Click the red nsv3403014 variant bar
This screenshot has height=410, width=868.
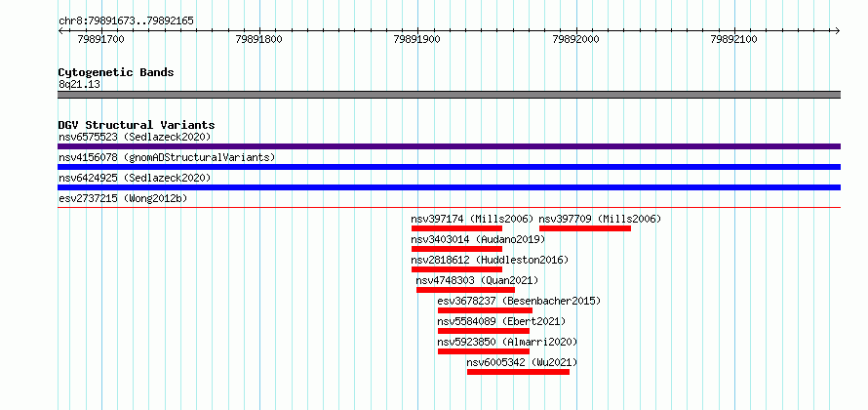click(456, 249)
